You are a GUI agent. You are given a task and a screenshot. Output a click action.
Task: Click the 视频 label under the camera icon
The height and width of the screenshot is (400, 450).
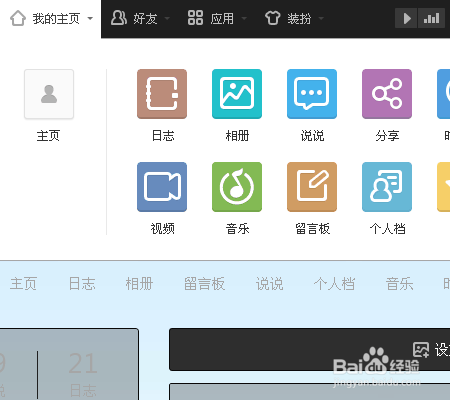coord(163,229)
